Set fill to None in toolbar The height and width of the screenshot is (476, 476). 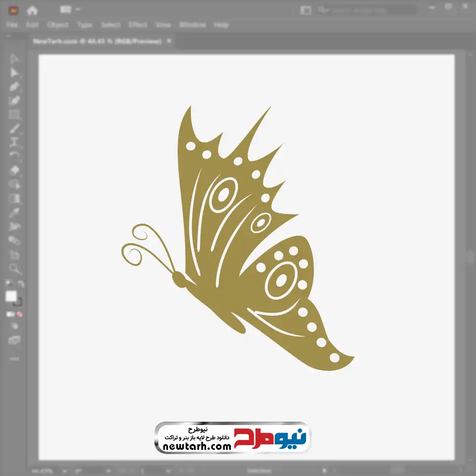coord(20,314)
